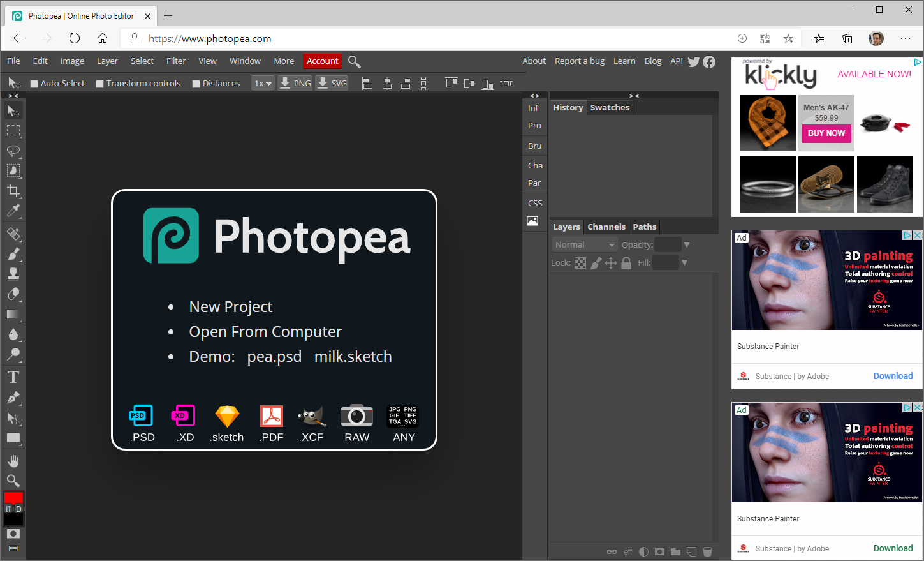
Task: Select the Brush tool
Action: 13,254
